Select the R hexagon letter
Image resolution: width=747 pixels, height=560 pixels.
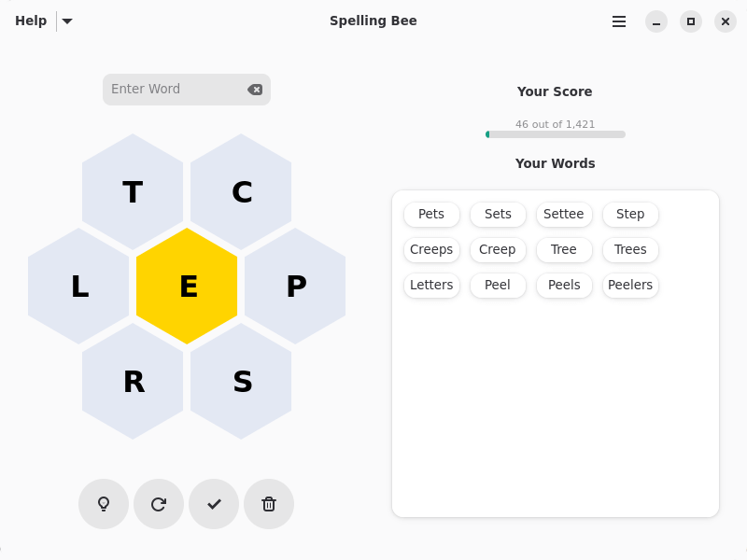tap(133, 382)
